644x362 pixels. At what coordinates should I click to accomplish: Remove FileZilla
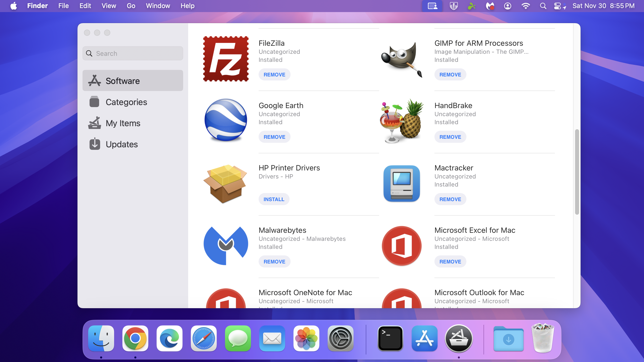(274, 75)
